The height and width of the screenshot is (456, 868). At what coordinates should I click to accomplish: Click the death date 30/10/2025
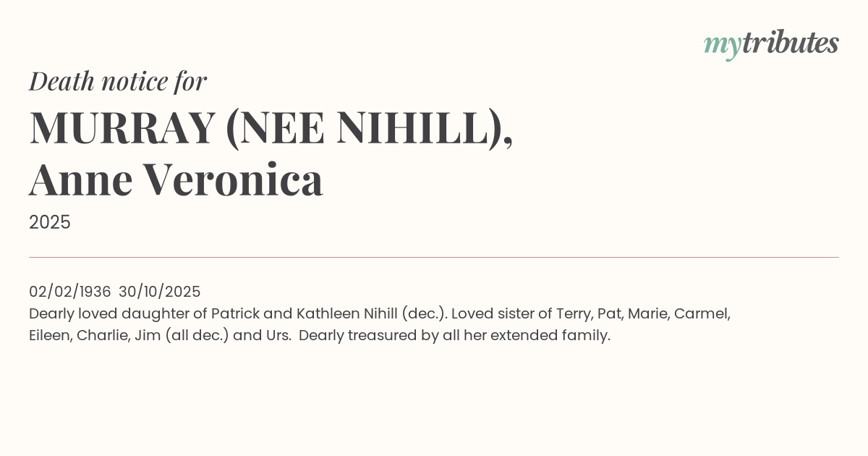pyautogui.click(x=159, y=292)
